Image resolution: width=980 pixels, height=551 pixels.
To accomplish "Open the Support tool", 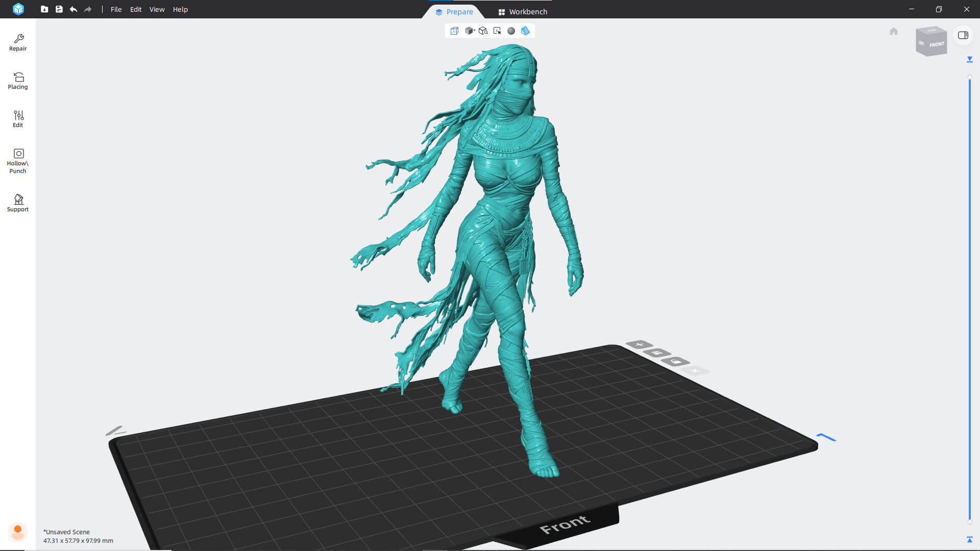I will pos(18,203).
